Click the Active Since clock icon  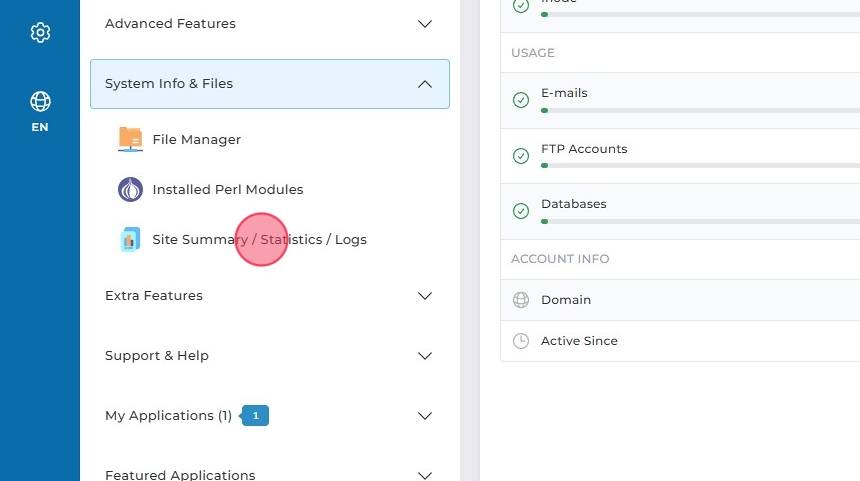pyautogui.click(x=520, y=341)
